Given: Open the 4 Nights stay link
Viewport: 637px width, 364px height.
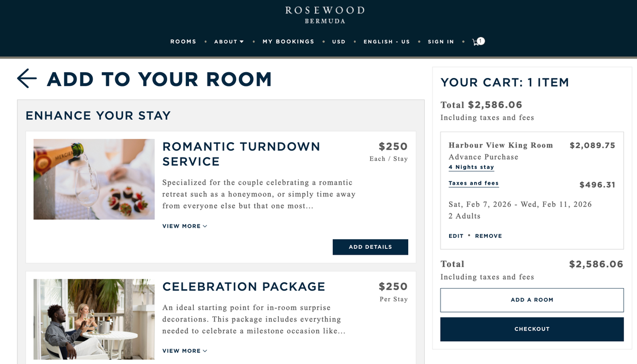Looking at the screenshot, I should pos(471,167).
